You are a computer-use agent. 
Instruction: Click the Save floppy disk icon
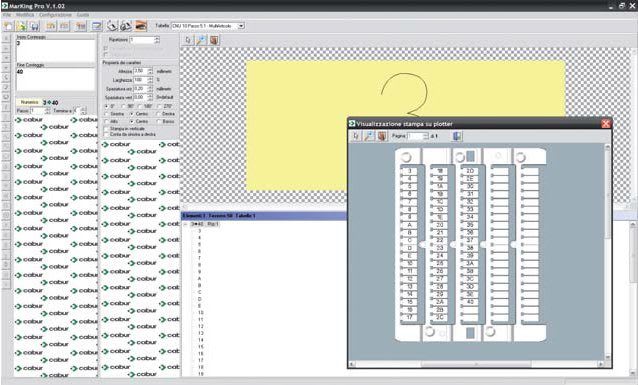point(35,26)
